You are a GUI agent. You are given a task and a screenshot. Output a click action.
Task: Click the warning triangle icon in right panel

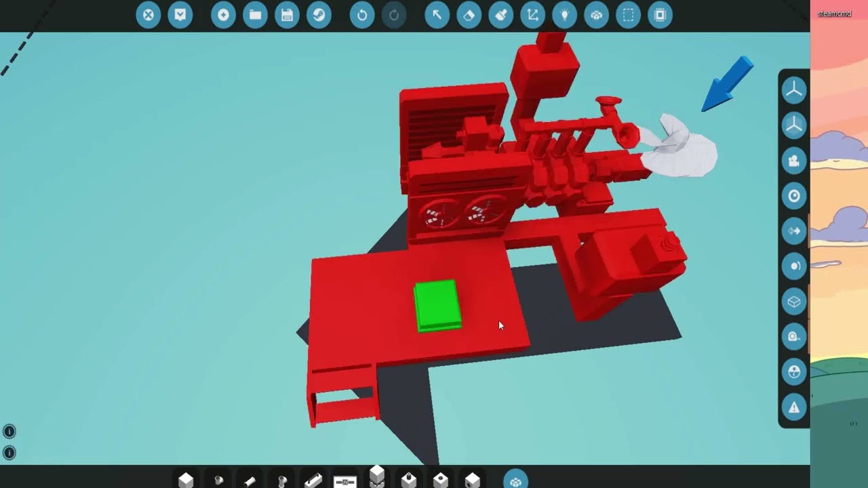click(x=794, y=407)
